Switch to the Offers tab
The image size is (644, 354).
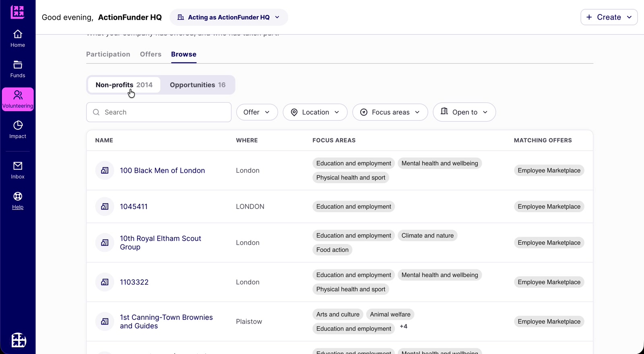click(151, 54)
